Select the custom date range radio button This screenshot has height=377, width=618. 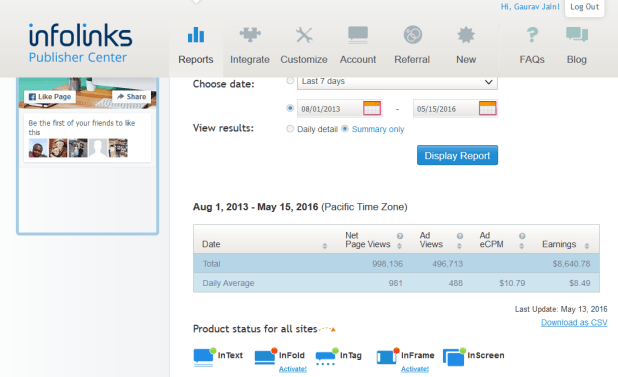290,108
